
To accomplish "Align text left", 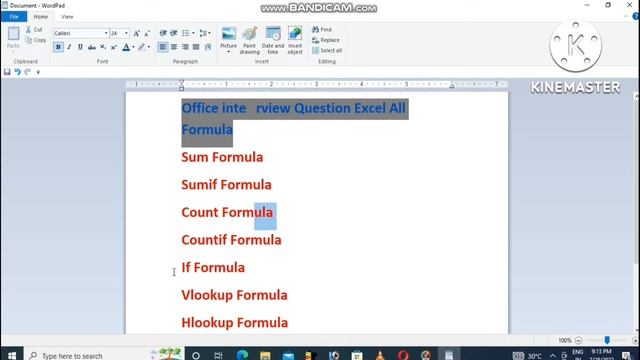I will click(x=163, y=47).
